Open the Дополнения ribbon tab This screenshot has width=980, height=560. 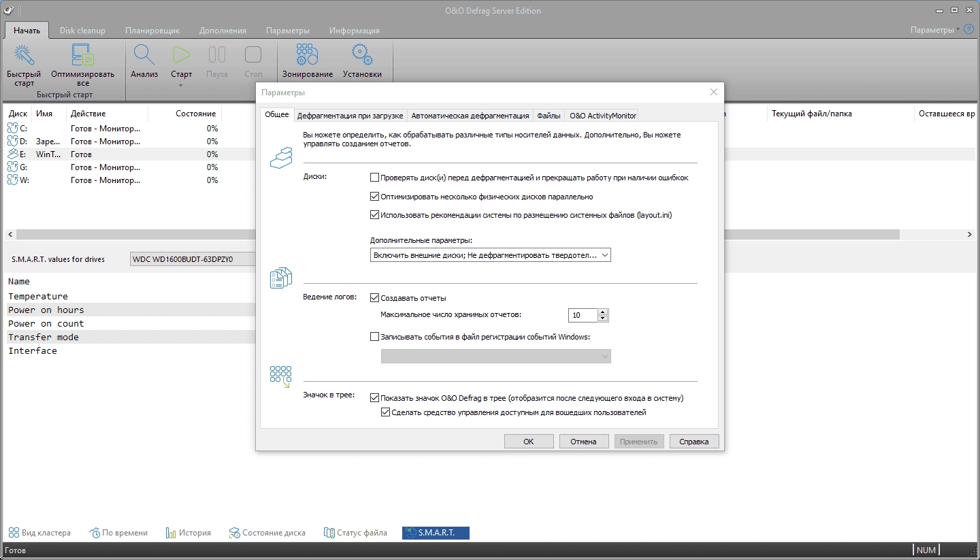[x=223, y=31]
